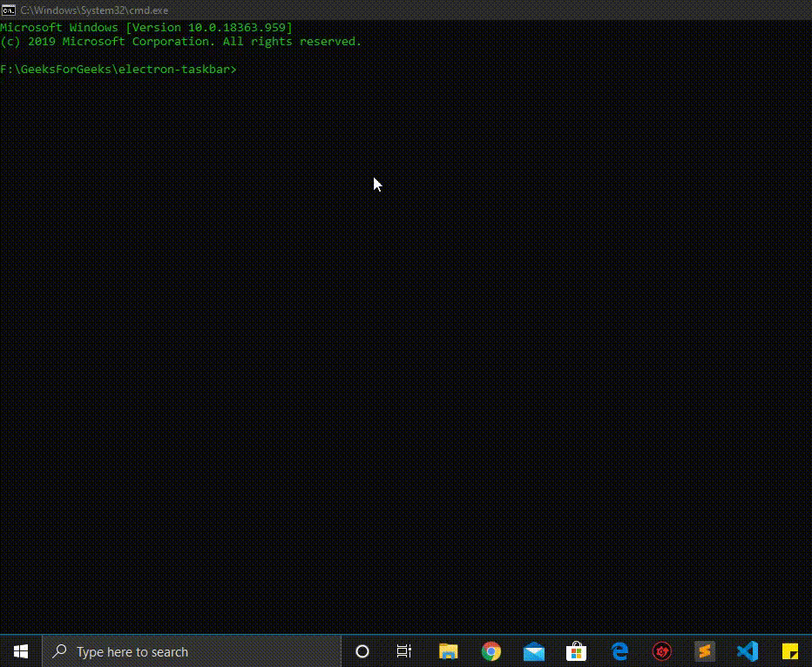Image resolution: width=812 pixels, height=667 pixels.
Task: Open the red circular app icon
Action: [x=662, y=651]
